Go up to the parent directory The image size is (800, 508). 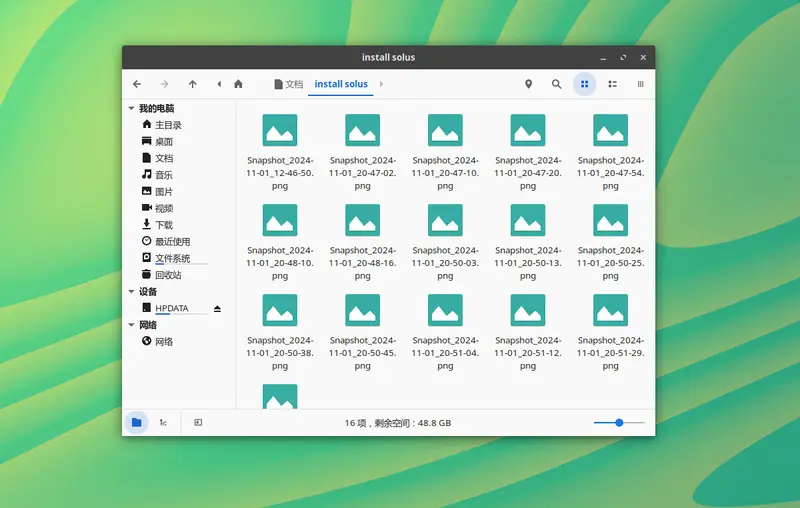tap(192, 84)
